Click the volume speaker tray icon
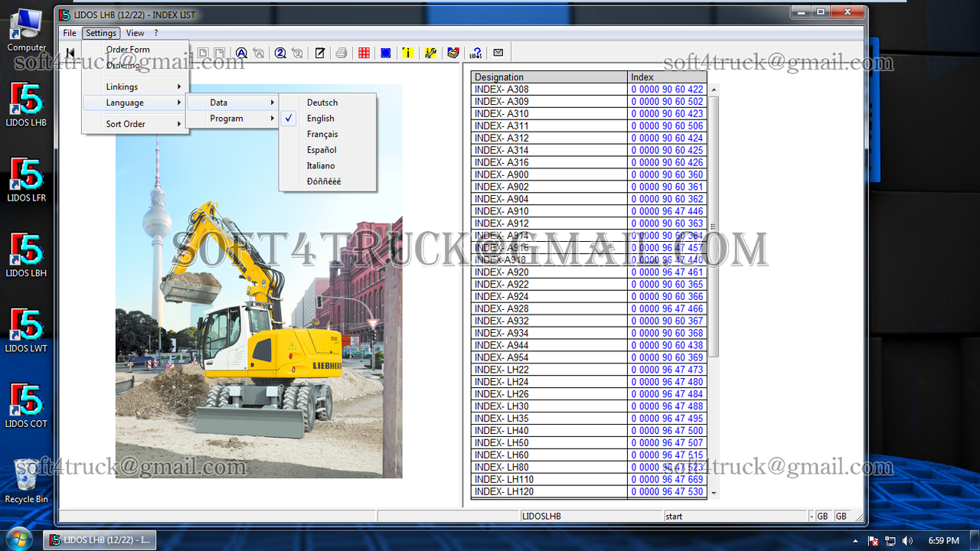The width and height of the screenshot is (980, 551). tap(908, 540)
